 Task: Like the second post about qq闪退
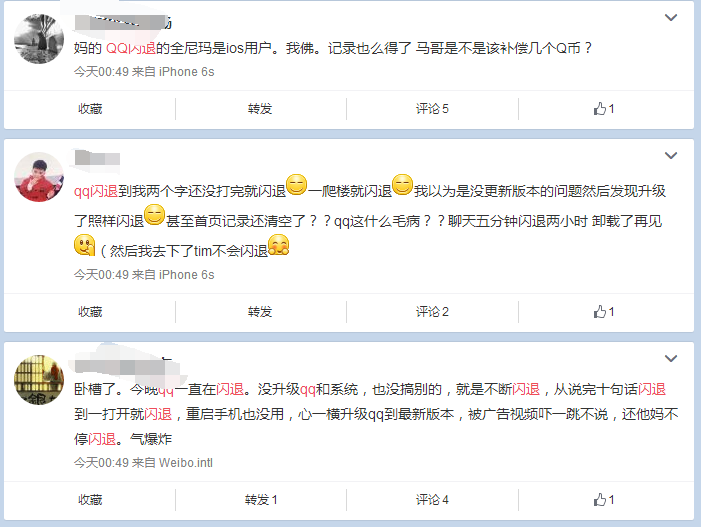[x=604, y=312]
